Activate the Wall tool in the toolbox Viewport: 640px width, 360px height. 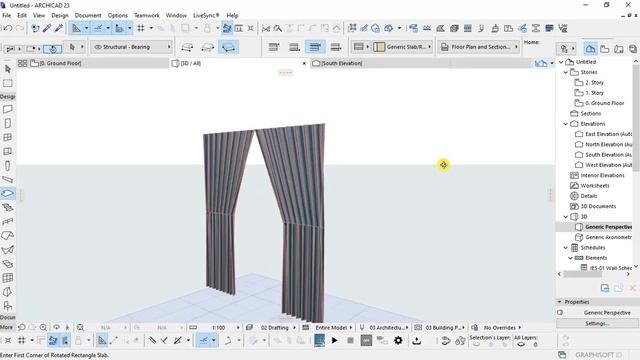point(8,109)
